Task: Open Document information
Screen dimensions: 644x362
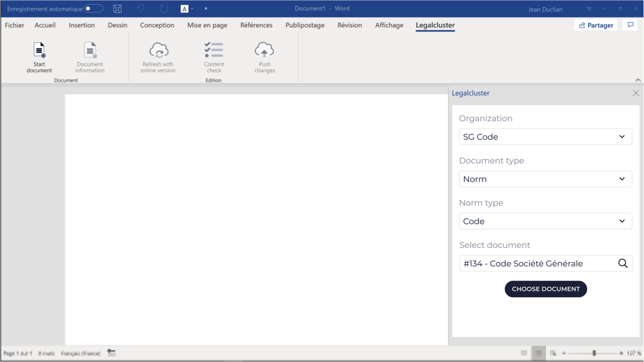Action: click(x=90, y=58)
